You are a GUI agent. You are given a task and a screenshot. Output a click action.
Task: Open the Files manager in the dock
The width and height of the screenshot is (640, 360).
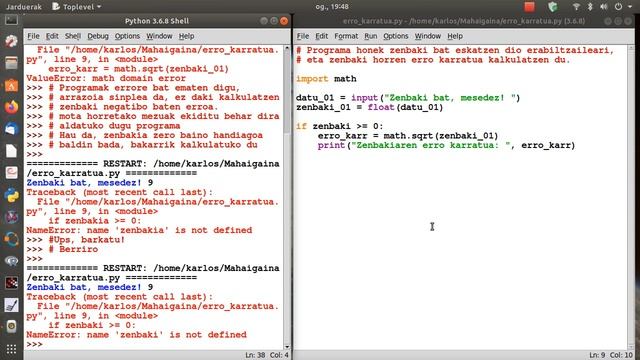click(x=11, y=63)
